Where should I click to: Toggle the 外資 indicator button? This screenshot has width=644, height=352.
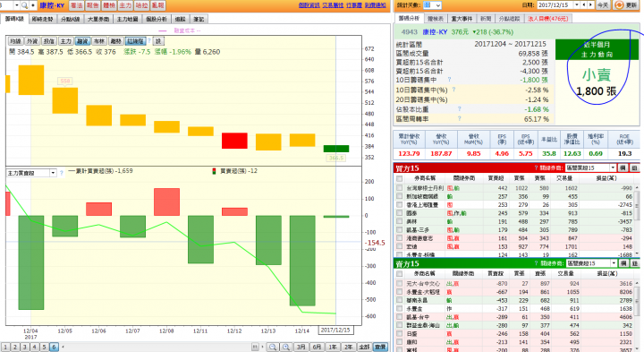(32, 41)
